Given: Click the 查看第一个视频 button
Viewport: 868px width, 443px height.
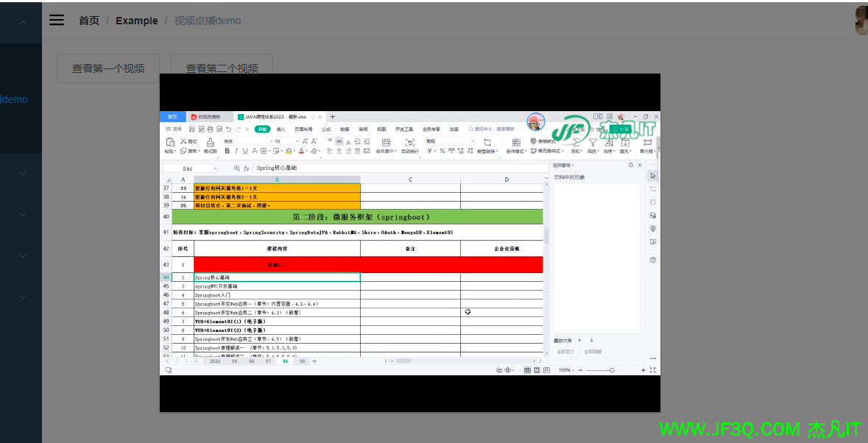Looking at the screenshot, I should pos(108,68).
